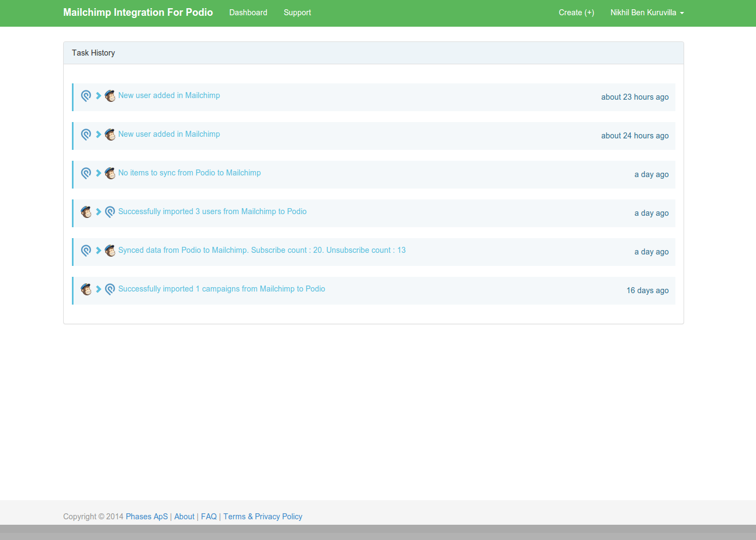Open the Support page
Screen dimensions: 756x540
click(297, 13)
